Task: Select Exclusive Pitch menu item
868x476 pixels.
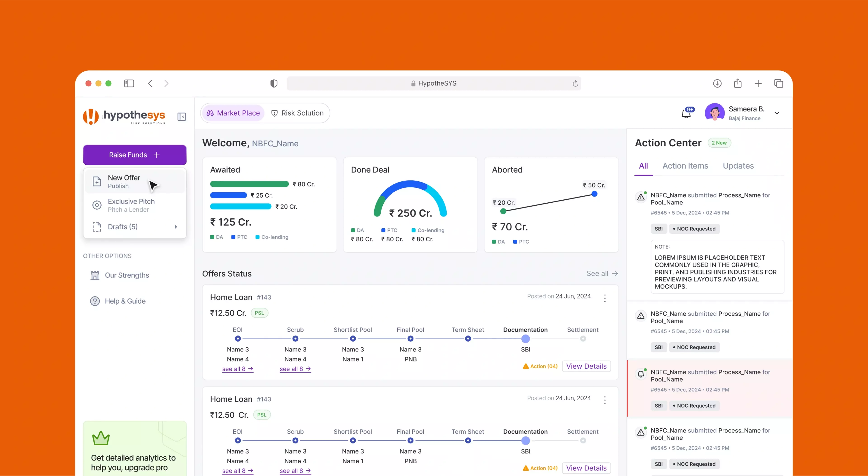Action: (135, 205)
